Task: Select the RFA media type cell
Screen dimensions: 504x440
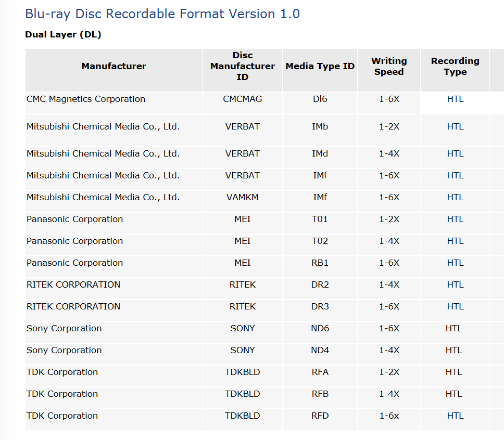Action: pos(320,372)
